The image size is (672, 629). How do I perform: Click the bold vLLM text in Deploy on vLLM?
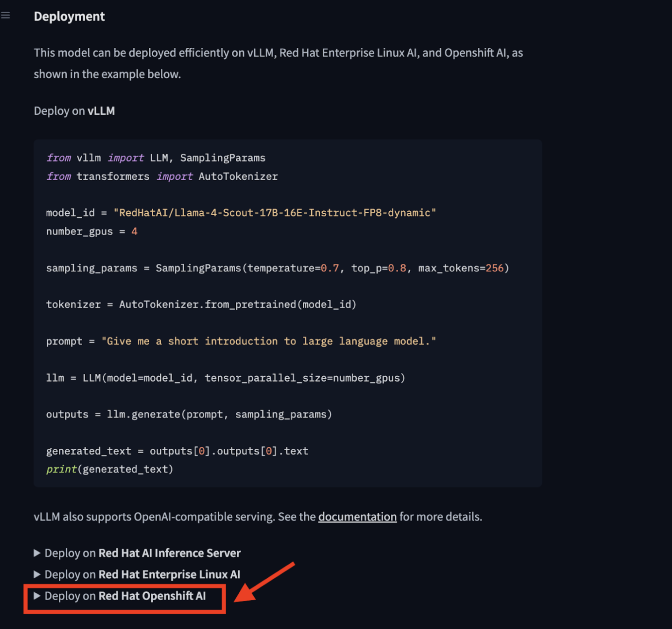click(101, 111)
